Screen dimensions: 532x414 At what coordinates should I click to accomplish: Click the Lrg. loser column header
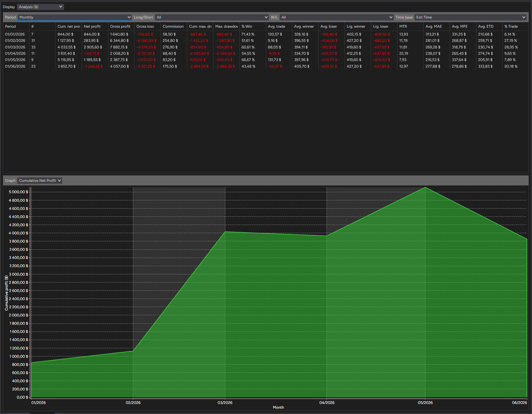pyautogui.click(x=384, y=26)
